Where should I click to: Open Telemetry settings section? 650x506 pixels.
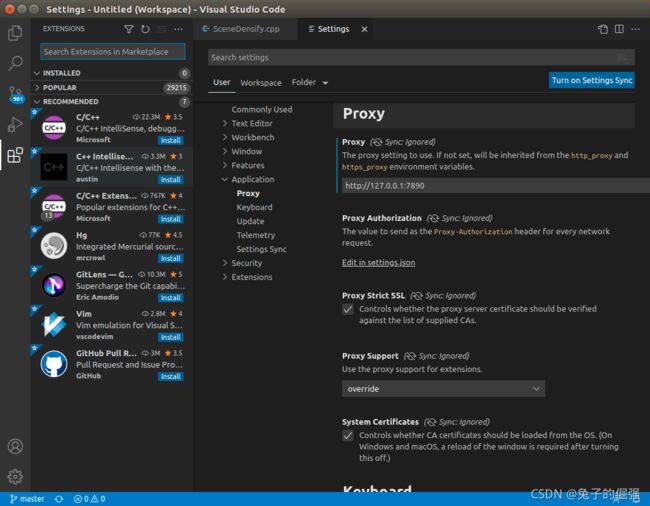pyautogui.click(x=256, y=235)
